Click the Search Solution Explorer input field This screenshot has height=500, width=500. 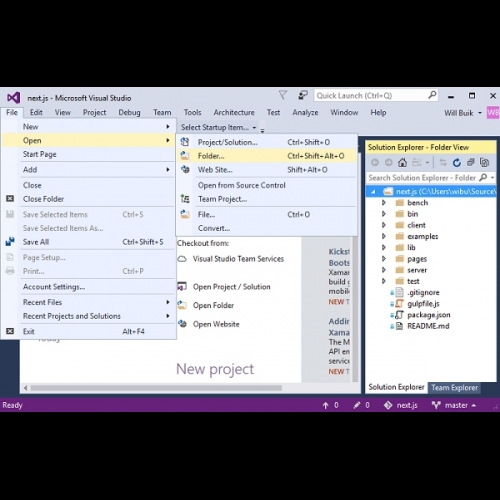point(422,178)
